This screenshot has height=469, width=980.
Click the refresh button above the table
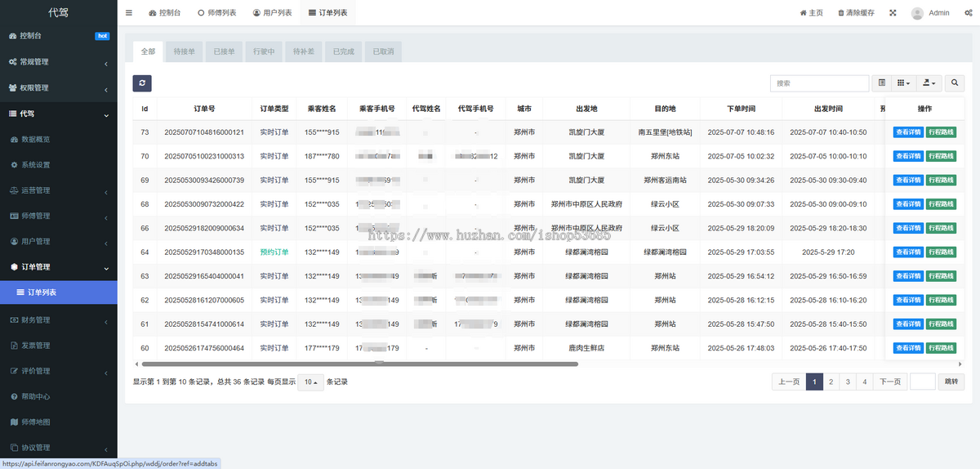click(x=142, y=83)
